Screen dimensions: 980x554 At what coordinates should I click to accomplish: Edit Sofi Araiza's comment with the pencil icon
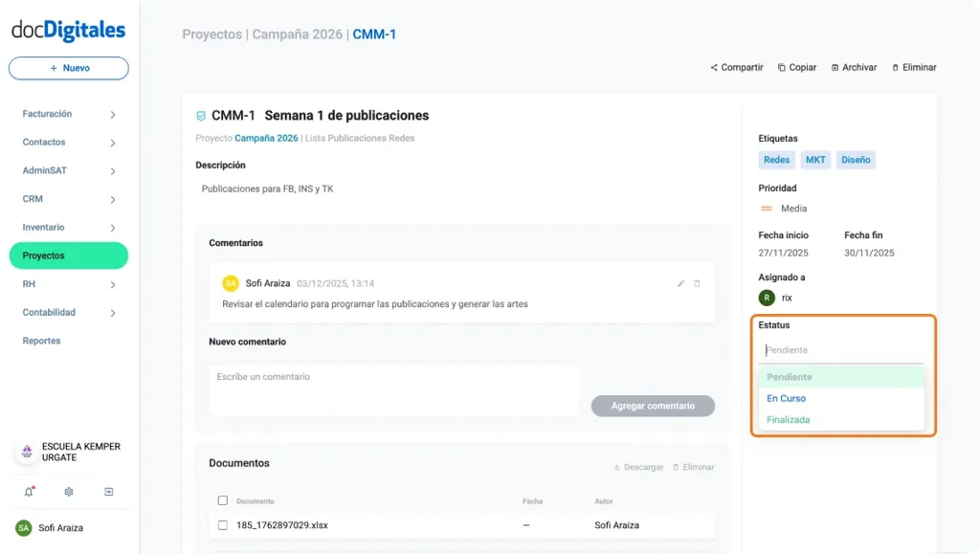(x=680, y=283)
